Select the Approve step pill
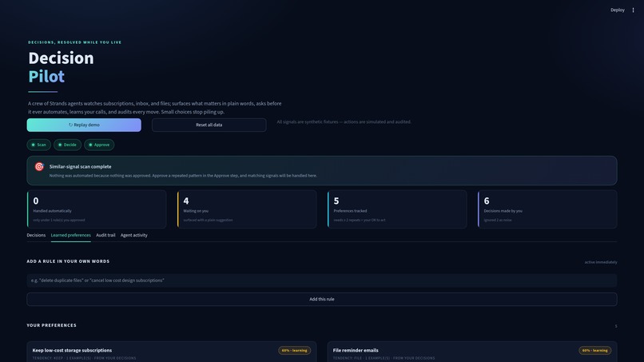Image resolution: width=644 pixels, height=362 pixels. pos(99,145)
